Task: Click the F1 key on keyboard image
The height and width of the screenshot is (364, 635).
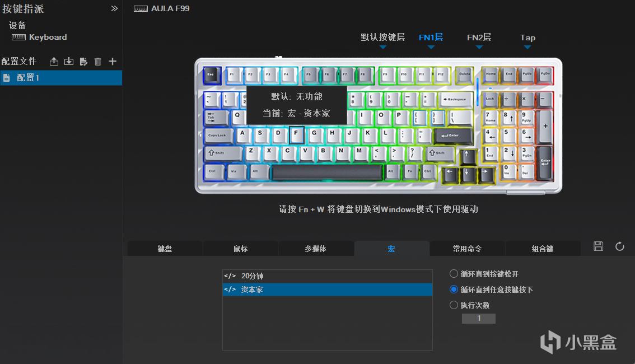Action: point(233,76)
